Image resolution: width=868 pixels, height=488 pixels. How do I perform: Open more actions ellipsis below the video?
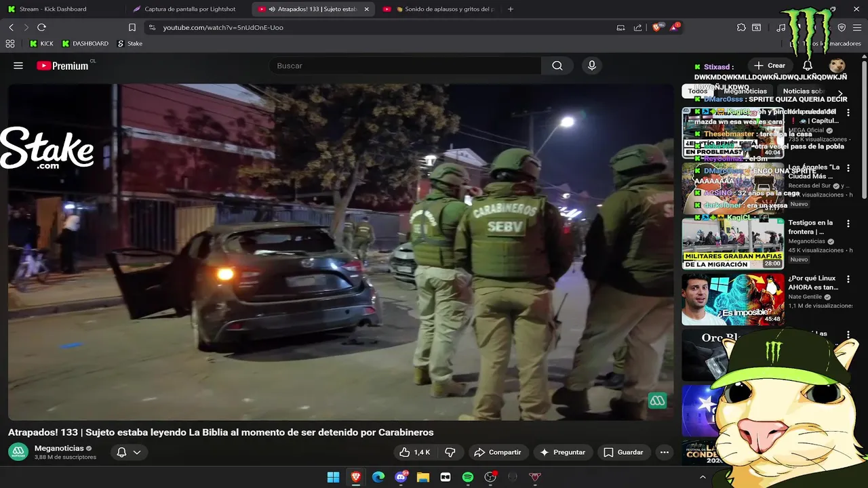[665, 452]
